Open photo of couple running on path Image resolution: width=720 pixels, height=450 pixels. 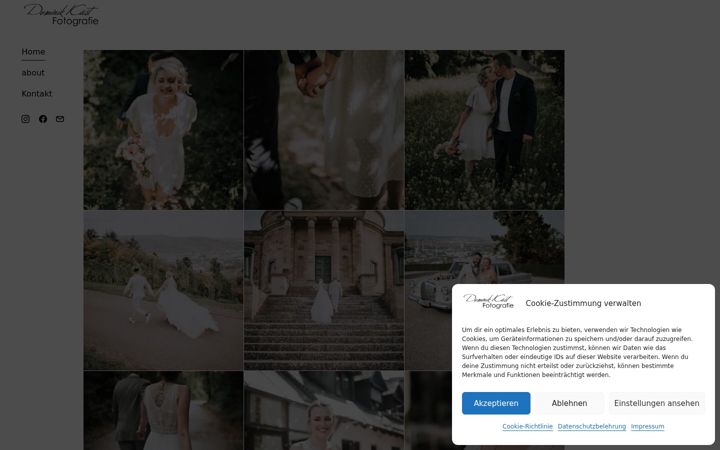(163, 290)
